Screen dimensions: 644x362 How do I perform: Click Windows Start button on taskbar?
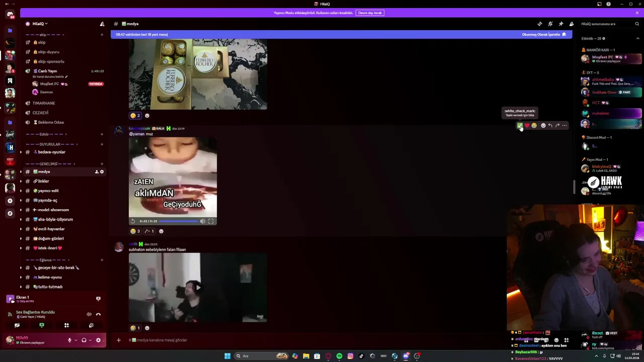pos(227,356)
